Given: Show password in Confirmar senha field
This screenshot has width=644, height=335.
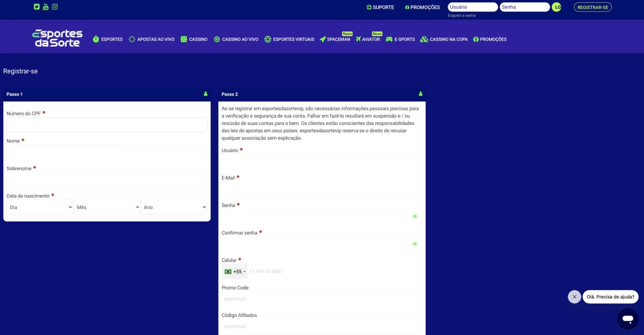Looking at the screenshot, I should (415, 244).
